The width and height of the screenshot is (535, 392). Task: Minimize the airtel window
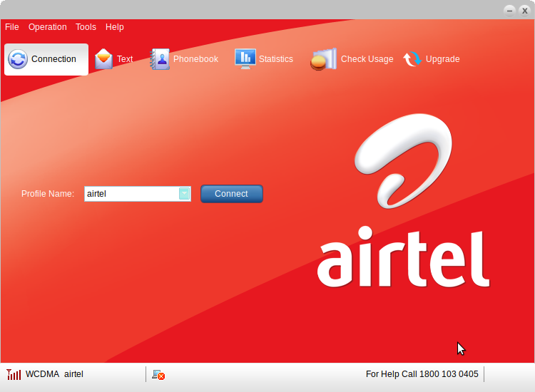509,11
